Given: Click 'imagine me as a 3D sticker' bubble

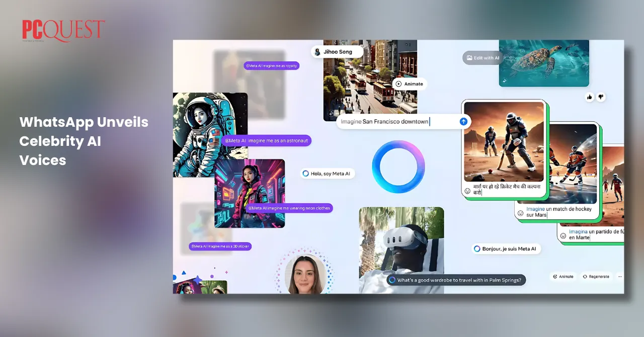Looking at the screenshot, I should [x=220, y=246].
